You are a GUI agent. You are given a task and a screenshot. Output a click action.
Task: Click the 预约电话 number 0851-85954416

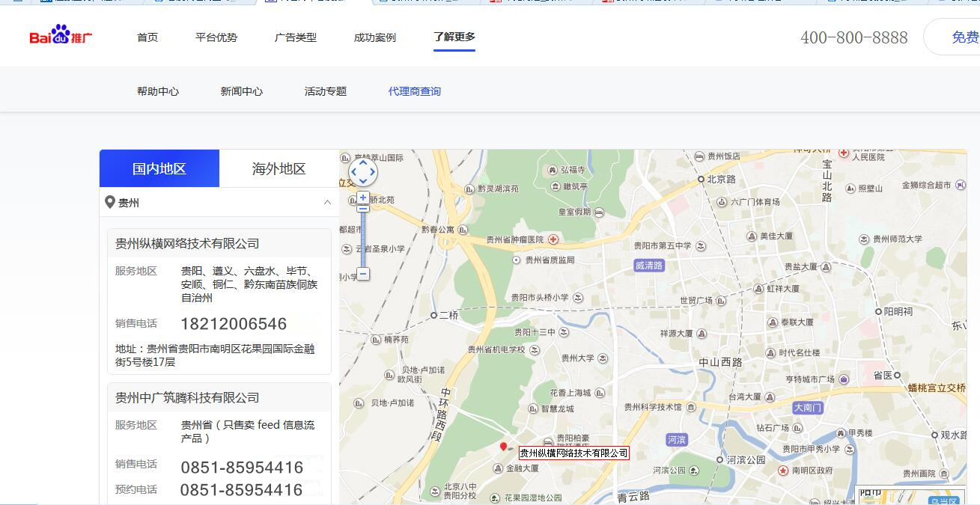[x=242, y=490]
